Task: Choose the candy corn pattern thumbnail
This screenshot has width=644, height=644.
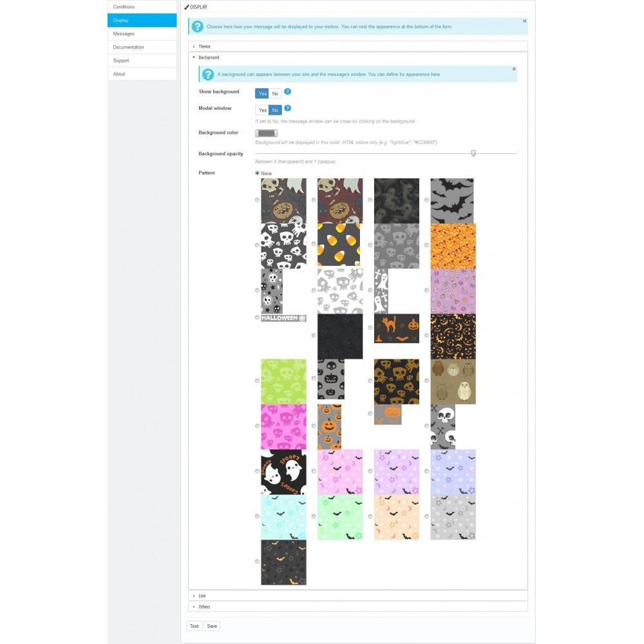Action: 339,244
